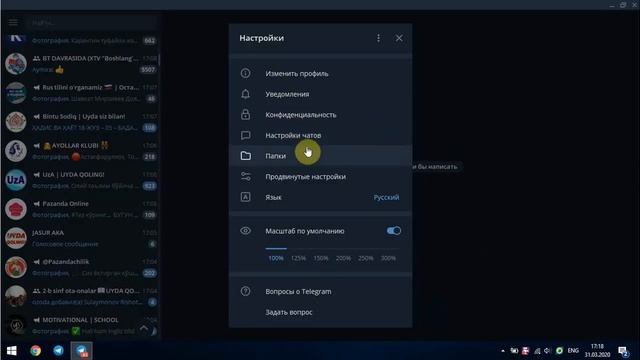Open Продвинутые настройки entry
This screenshot has height=360, width=640.
pyautogui.click(x=320, y=176)
